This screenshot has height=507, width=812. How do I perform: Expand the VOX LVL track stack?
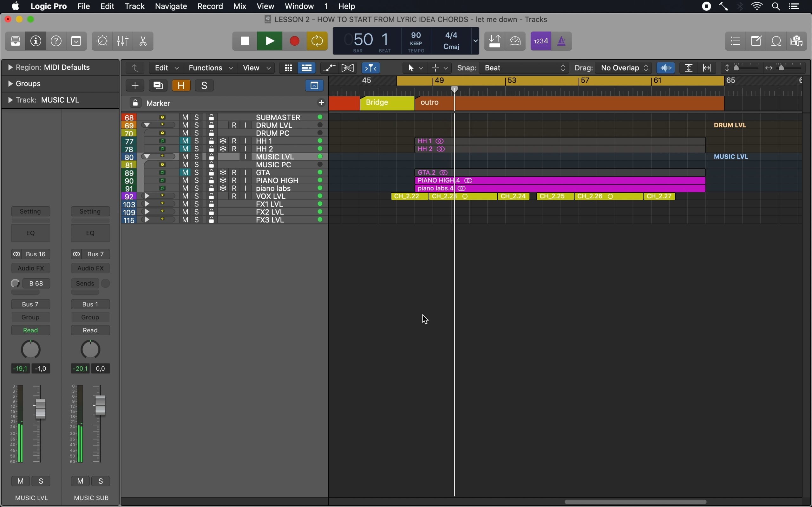147,196
